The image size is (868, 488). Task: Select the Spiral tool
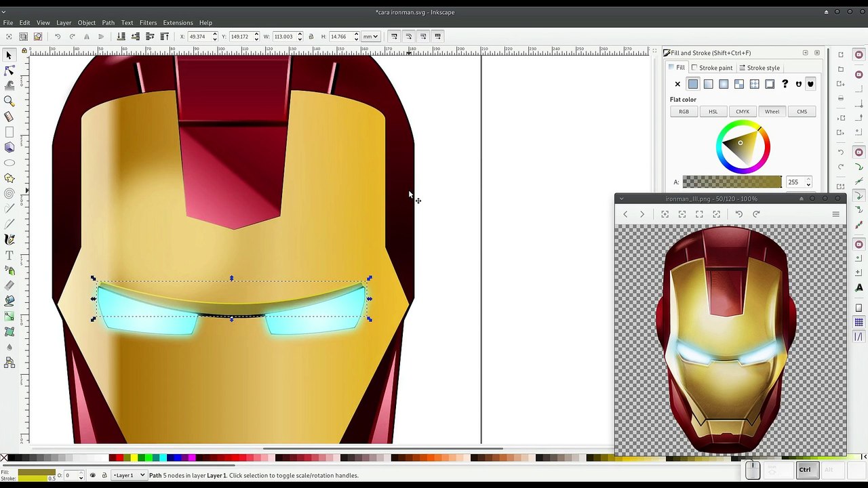pos(9,193)
